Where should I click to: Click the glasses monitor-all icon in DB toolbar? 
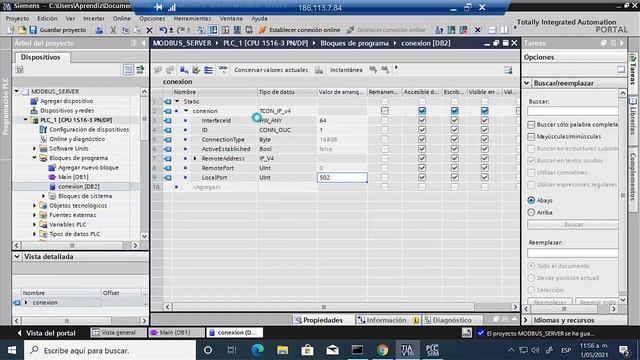click(x=222, y=69)
